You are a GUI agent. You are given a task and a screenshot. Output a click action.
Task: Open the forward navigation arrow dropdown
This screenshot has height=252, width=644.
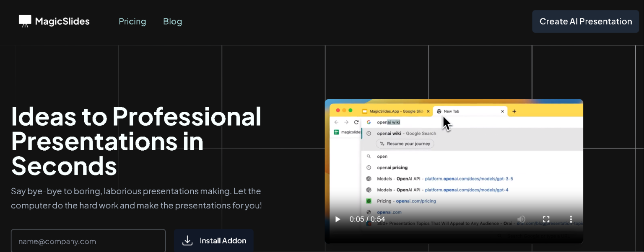click(346, 122)
